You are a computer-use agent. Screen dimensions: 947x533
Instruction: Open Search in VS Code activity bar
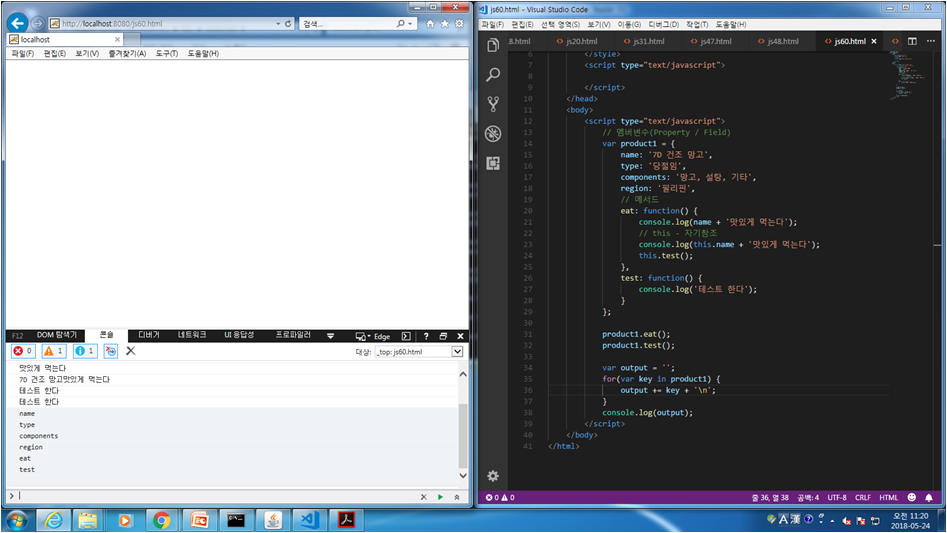pyautogui.click(x=493, y=74)
